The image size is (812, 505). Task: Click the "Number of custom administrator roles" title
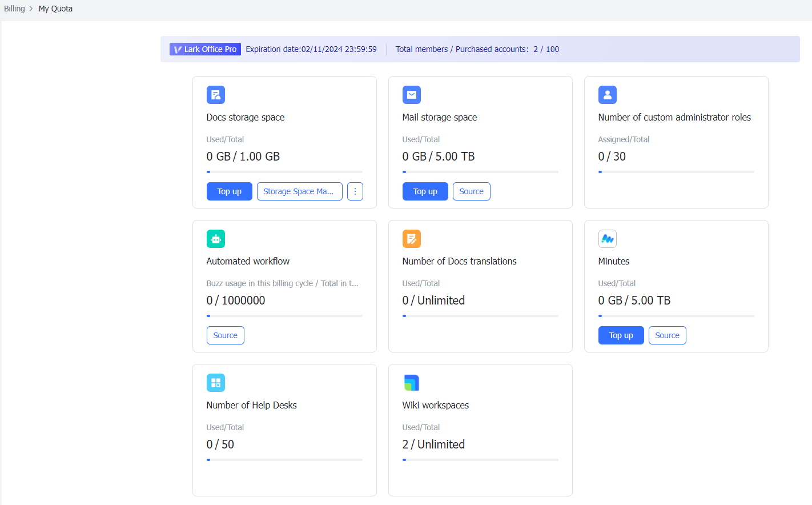coord(674,117)
